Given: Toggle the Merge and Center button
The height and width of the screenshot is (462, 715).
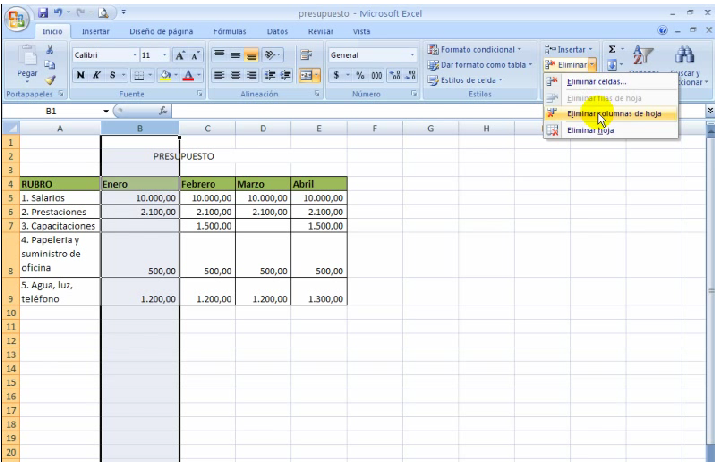Looking at the screenshot, I should pos(304,75).
